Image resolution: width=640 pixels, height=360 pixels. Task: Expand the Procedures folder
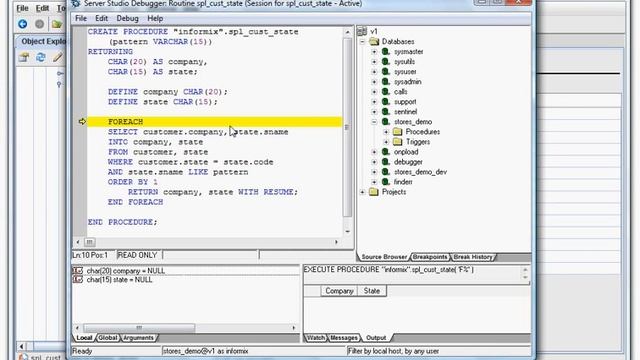386,132
